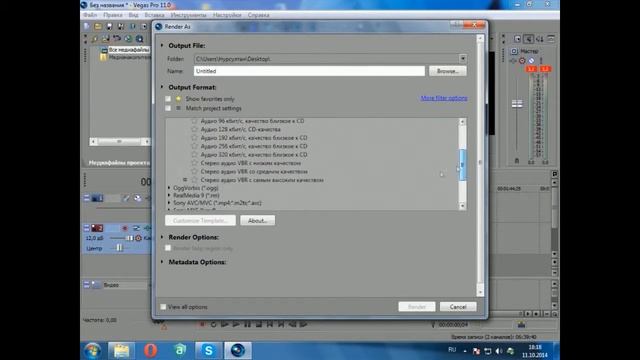Click the Pause button in the transport bar
This screenshot has width=640, height=360.
pos(247,324)
